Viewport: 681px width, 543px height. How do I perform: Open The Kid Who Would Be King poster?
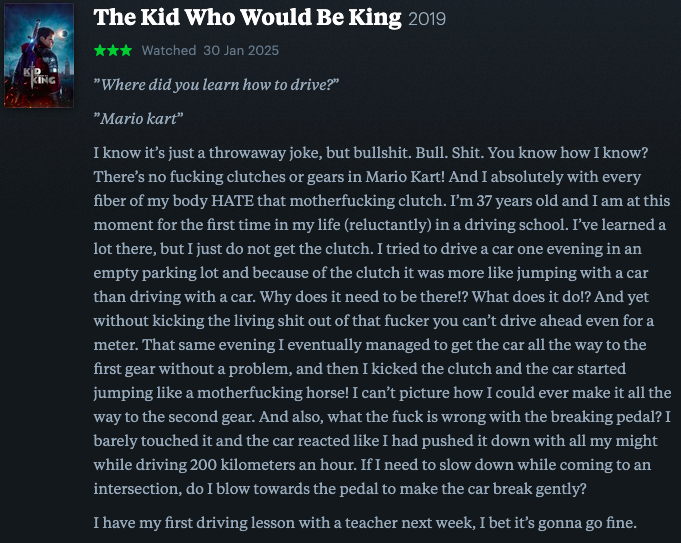click(39, 55)
